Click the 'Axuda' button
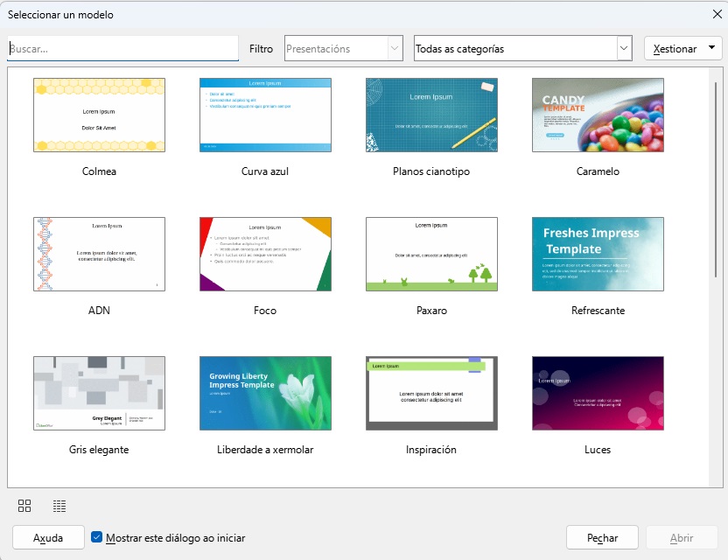The width and height of the screenshot is (728, 560). point(47,538)
